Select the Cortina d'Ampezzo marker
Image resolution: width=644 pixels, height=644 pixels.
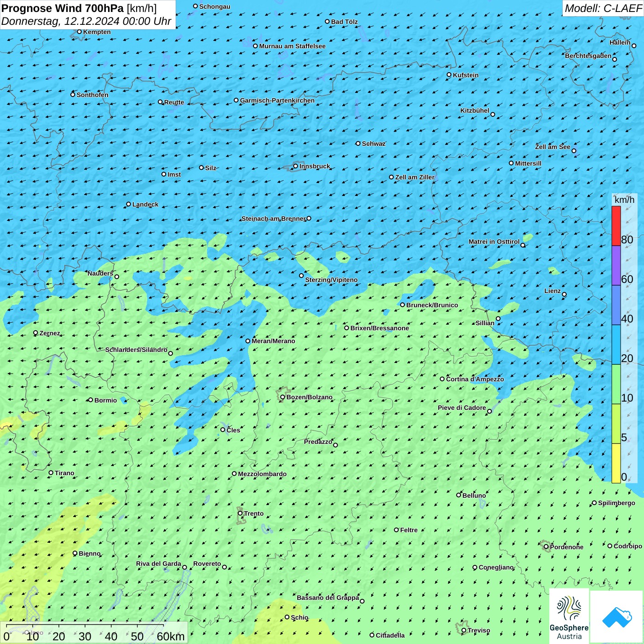click(442, 379)
